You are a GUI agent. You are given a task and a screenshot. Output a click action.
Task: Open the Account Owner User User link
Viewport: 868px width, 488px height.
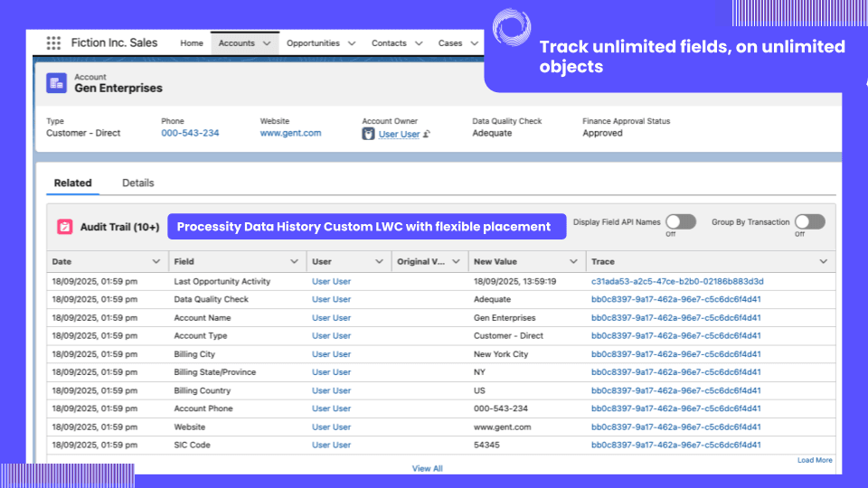pos(399,134)
